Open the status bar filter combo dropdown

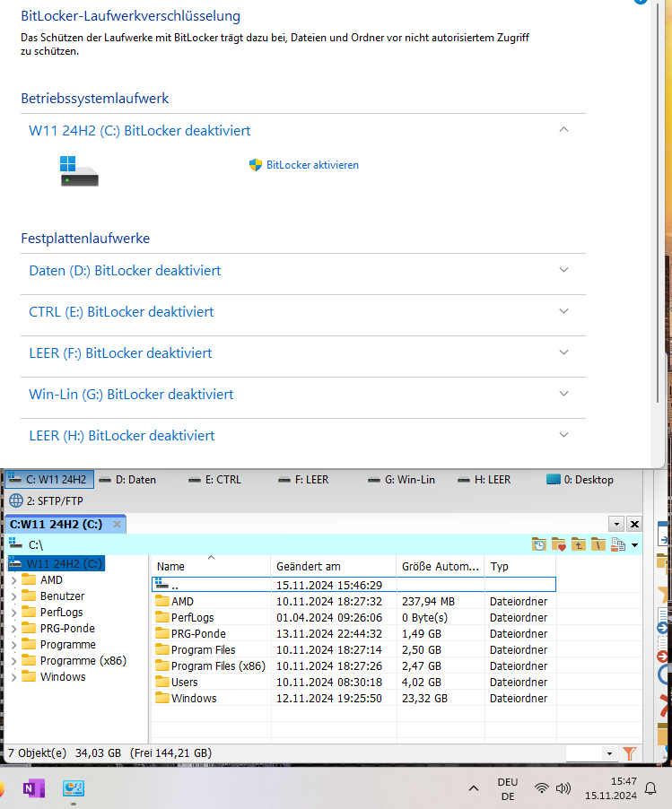pyautogui.click(x=609, y=753)
